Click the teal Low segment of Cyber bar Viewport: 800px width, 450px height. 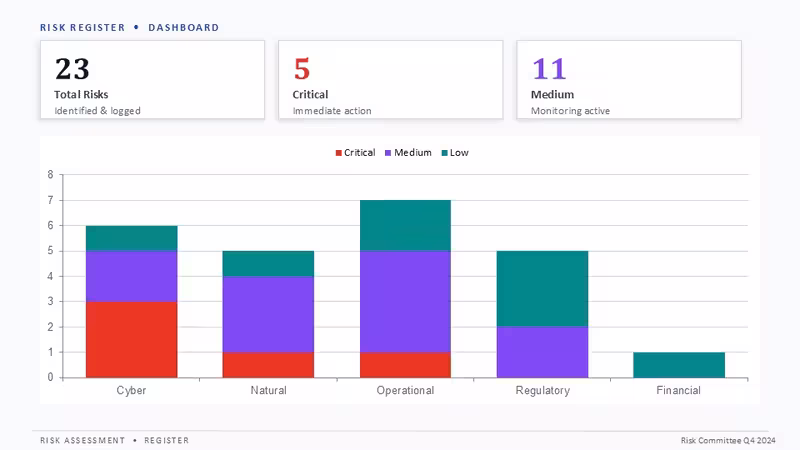coord(132,238)
